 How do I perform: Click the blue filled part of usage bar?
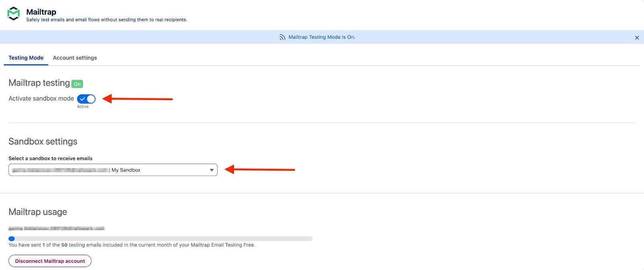[x=12, y=239]
